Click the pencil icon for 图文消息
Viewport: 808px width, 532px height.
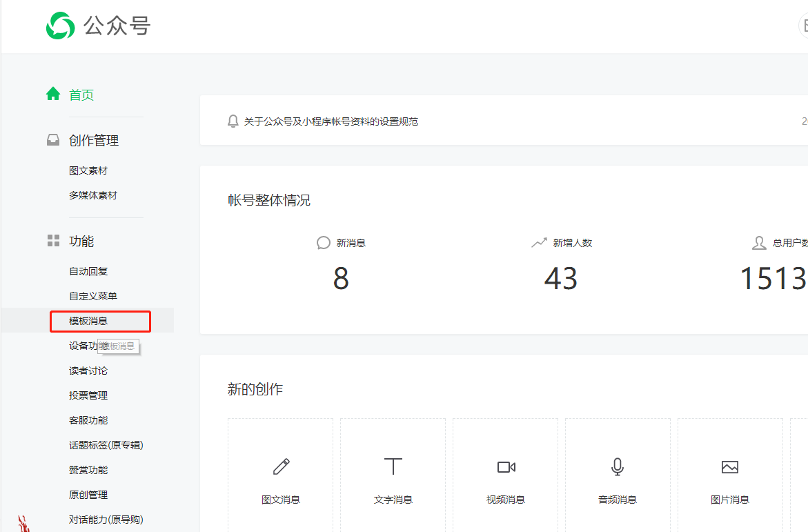click(281, 467)
